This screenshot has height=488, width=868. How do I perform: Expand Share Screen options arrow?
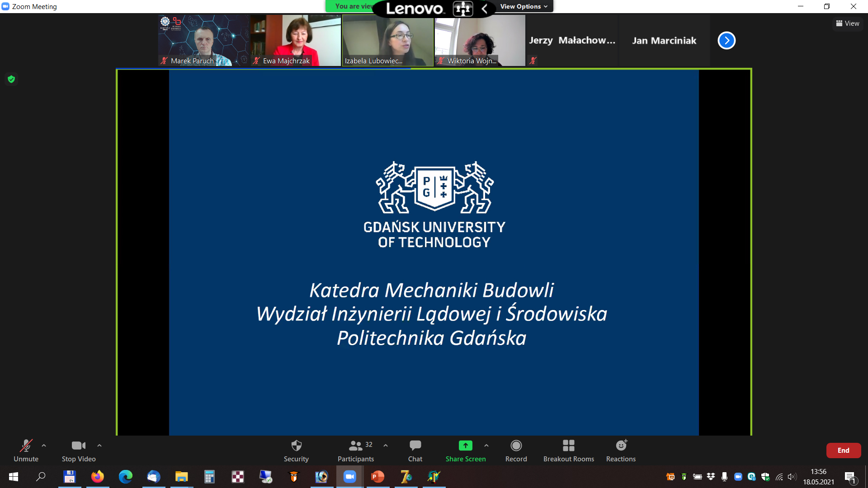[x=486, y=446]
